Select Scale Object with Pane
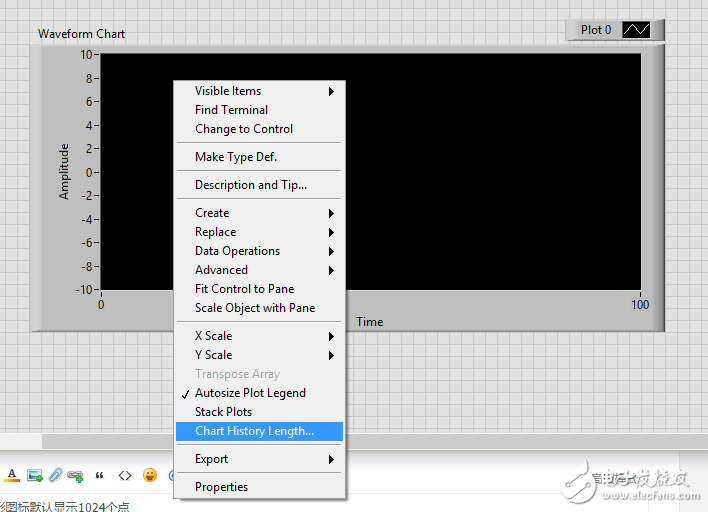Viewport: 708px width, 512px height. 259,308
